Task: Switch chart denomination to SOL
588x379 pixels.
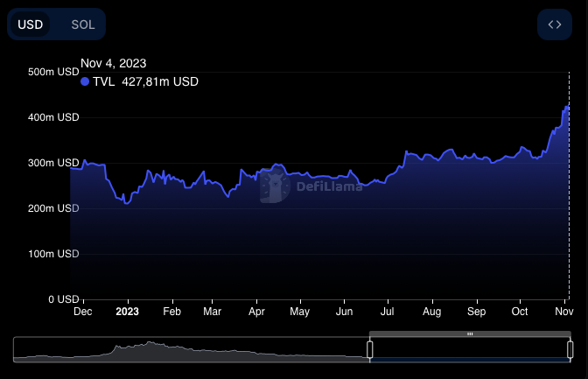Action: (83, 25)
